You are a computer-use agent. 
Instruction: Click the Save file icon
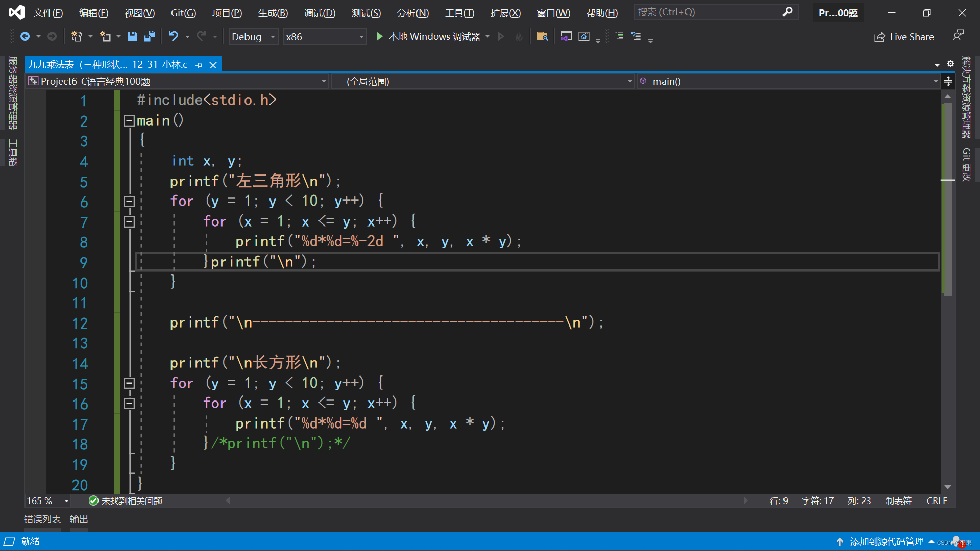132,36
